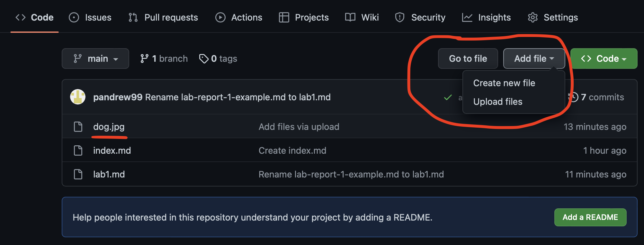Open the 'Add files via upload' commit
The width and height of the screenshot is (644, 245).
pos(299,127)
